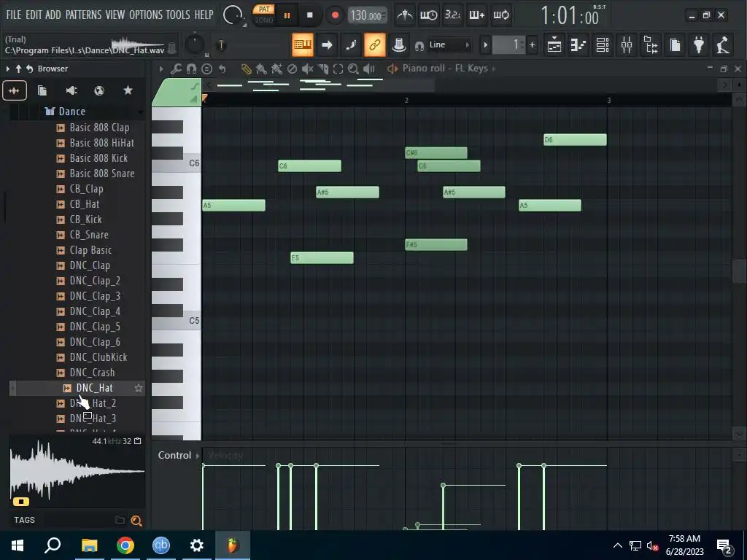Viewport: 747px width, 560px height.
Task: Toggle the step editing mode icon
Action: pos(351,44)
